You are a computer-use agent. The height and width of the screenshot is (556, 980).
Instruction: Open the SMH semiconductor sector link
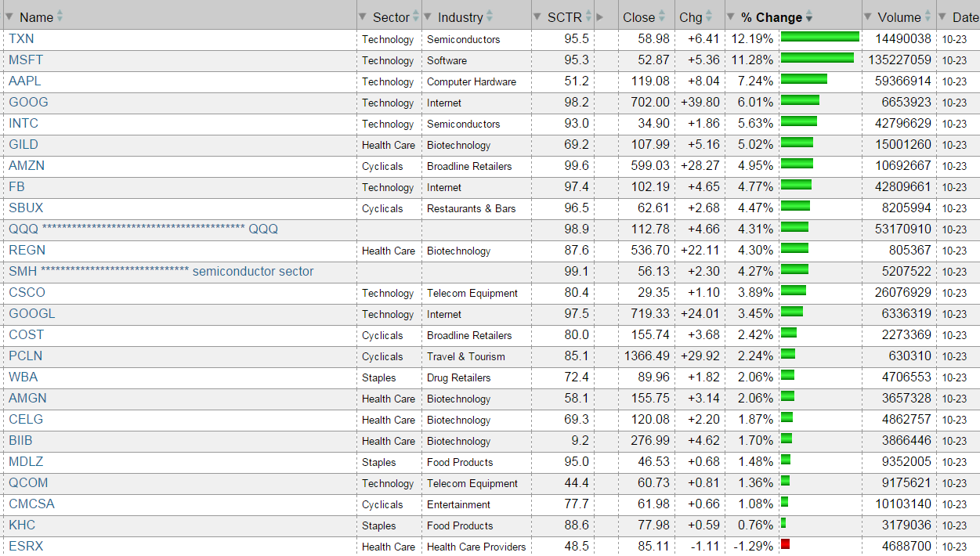161,271
